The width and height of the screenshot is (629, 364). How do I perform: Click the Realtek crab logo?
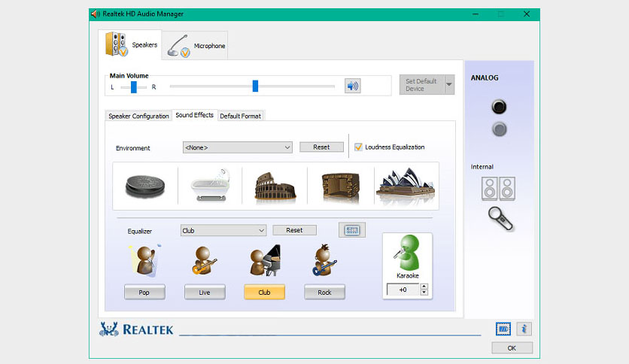[x=108, y=329]
